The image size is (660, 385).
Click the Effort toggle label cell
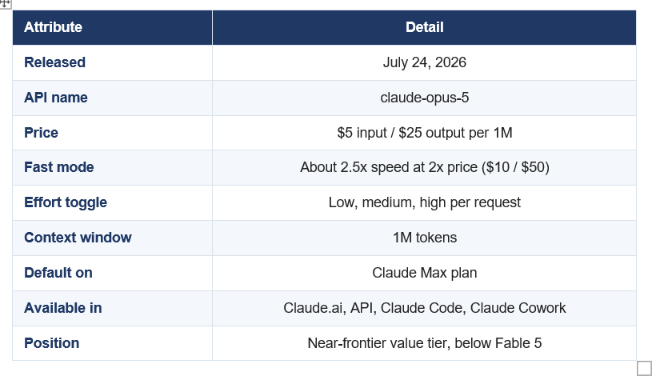(x=112, y=203)
